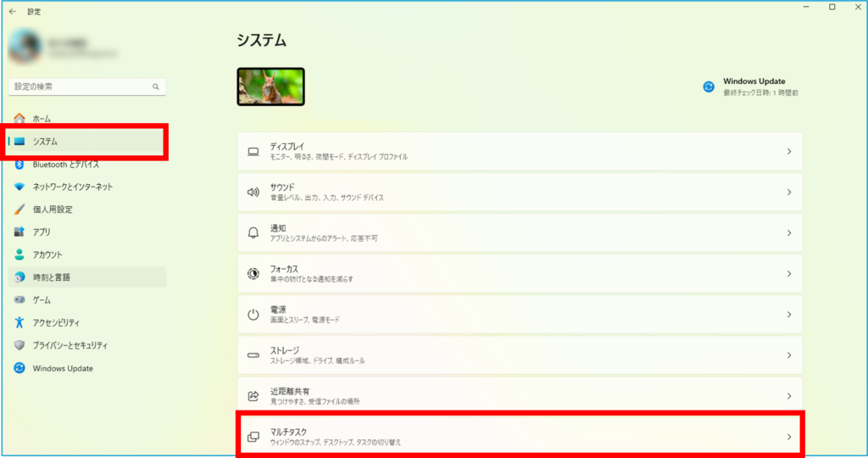The height and width of the screenshot is (458, 868).
Task: Open ネットワークとインターネット wifi icon
Action: pyautogui.click(x=19, y=187)
